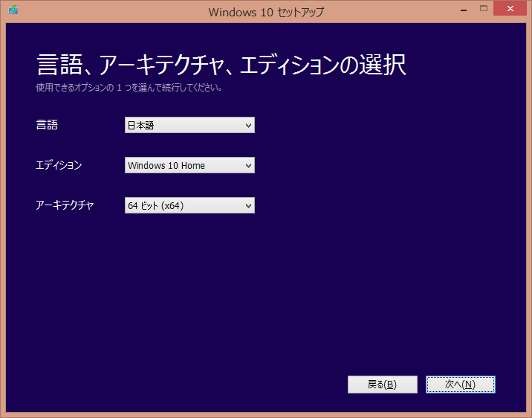The image size is (532, 418).
Task: Click the Windows 10 セットアップ title text
Action: pos(266,12)
